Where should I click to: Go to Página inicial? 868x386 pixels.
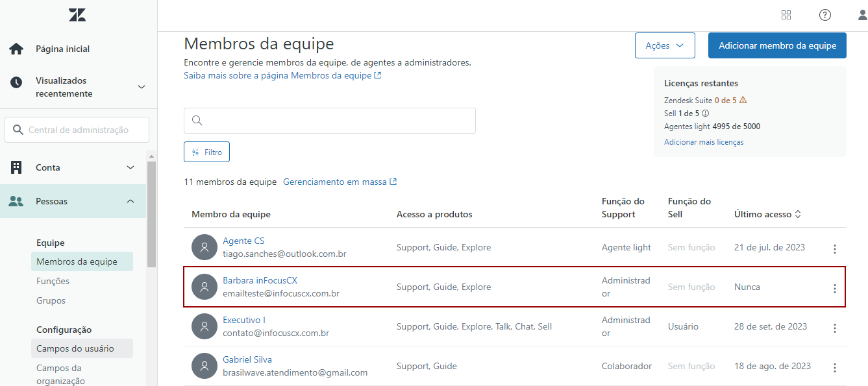point(62,49)
